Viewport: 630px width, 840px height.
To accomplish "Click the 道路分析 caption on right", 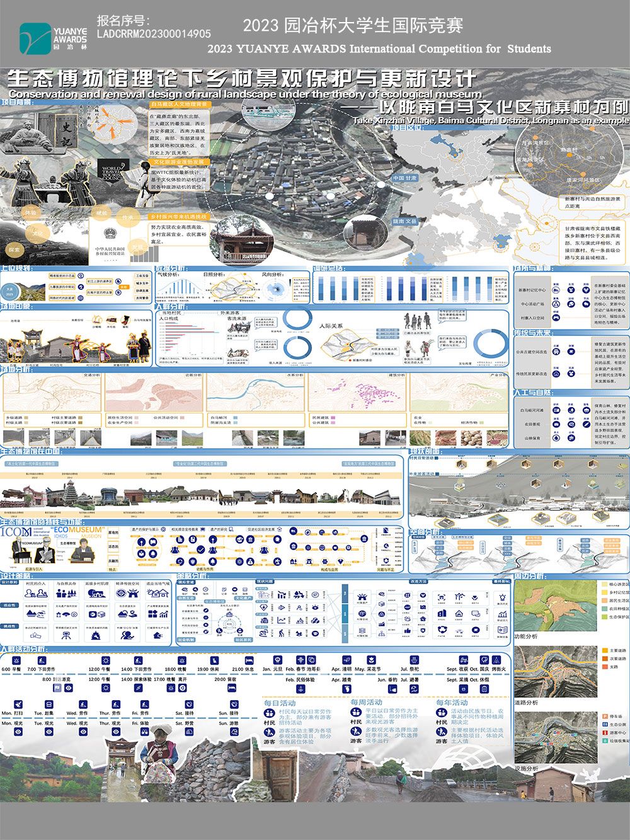I will point(527,702).
